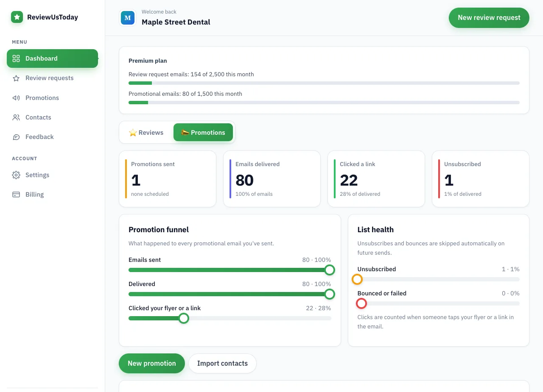Open the Emails delivered stat card
Image resolution: width=543 pixels, height=392 pixels.
pos(272,179)
